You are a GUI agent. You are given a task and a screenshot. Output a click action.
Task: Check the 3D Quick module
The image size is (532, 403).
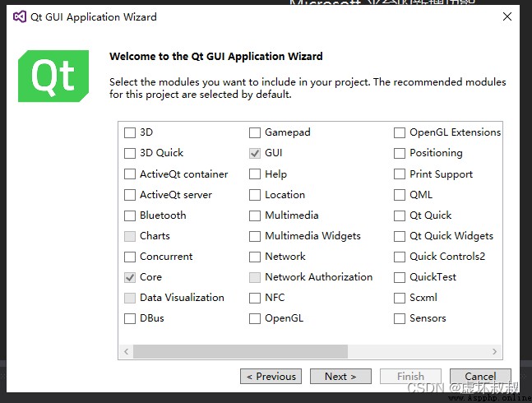(130, 153)
